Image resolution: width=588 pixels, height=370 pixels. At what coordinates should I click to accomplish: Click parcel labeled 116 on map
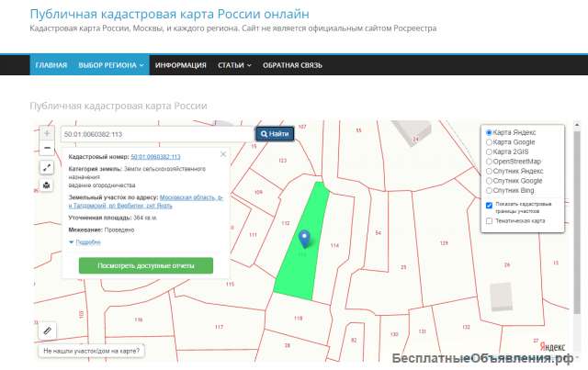pos(139,320)
